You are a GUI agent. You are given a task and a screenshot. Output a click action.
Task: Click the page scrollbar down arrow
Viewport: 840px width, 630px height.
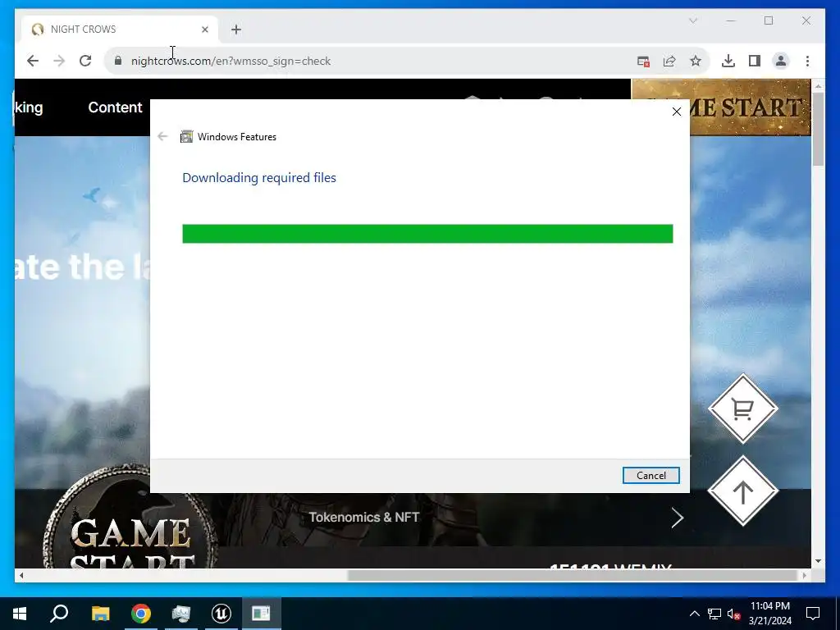click(x=818, y=561)
